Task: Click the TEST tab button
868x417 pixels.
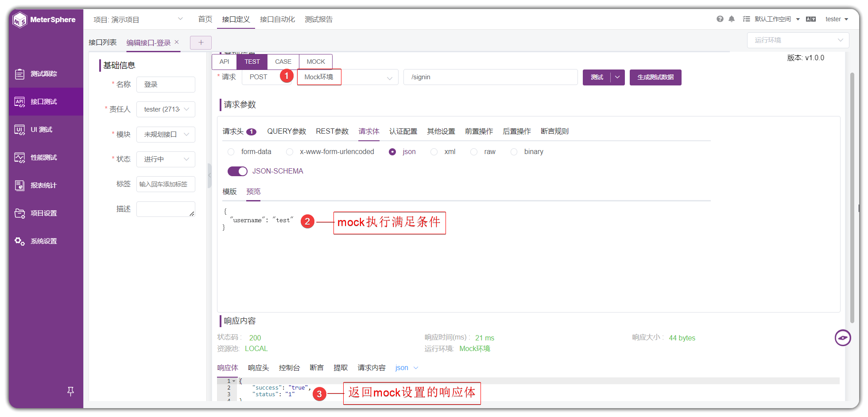Action: pyautogui.click(x=252, y=62)
